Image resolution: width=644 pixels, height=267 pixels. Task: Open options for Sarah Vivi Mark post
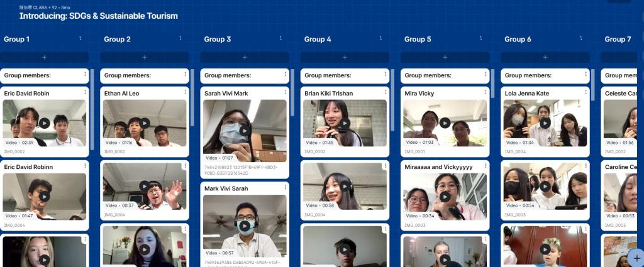click(286, 93)
